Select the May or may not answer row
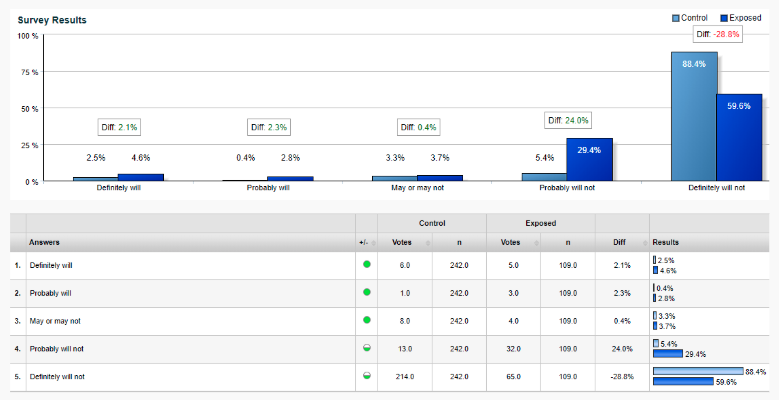 tap(54, 320)
